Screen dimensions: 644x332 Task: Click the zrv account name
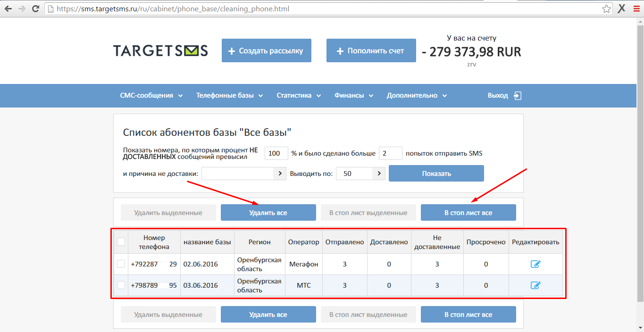tap(471, 64)
